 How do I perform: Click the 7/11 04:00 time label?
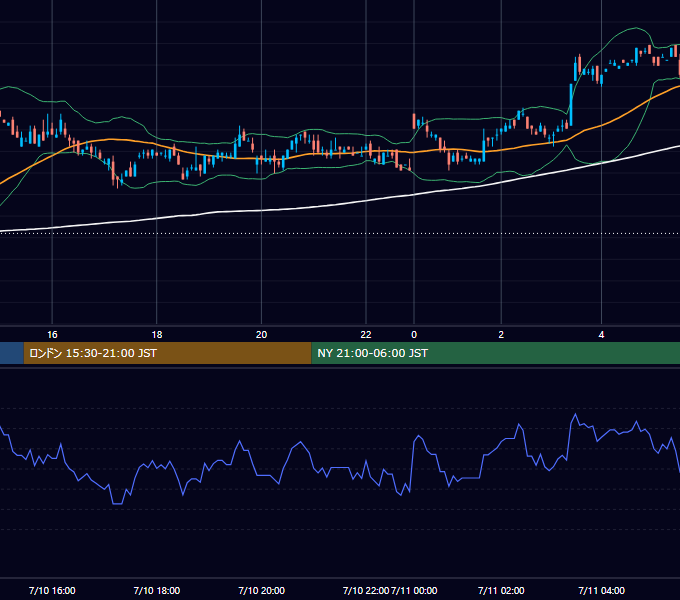(x=602, y=590)
